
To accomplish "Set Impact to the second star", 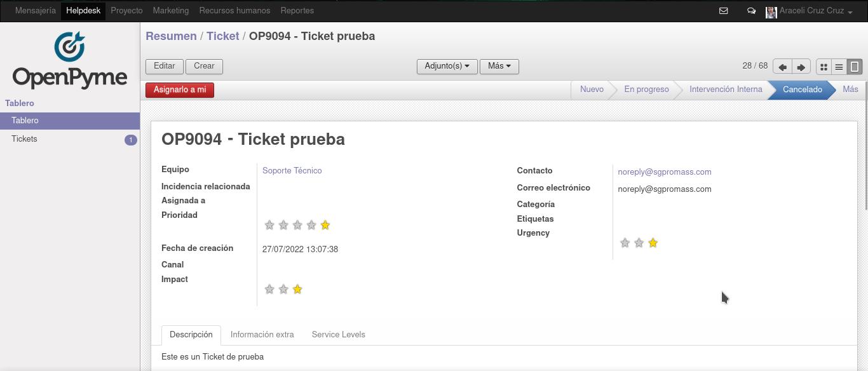I will point(283,289).
